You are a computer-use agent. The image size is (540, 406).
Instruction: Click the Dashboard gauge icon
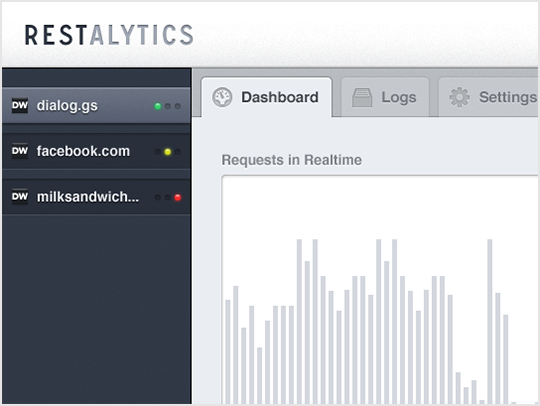click(x=222, y=97)
